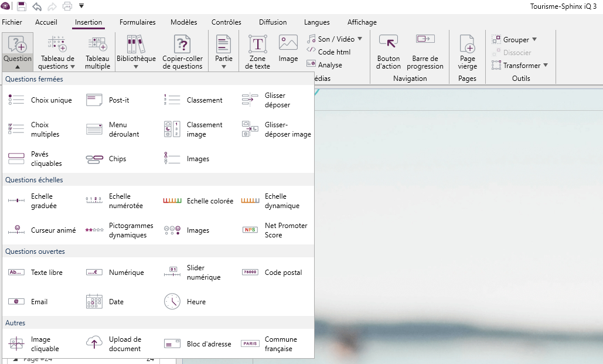Switch to the Formulaires tab

[x=138, y=22]
